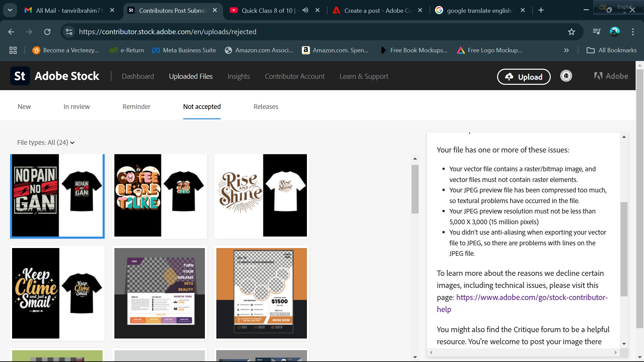Mute the Quick Class tab audio icon
644x362 pixels.
tap(305, 10)
